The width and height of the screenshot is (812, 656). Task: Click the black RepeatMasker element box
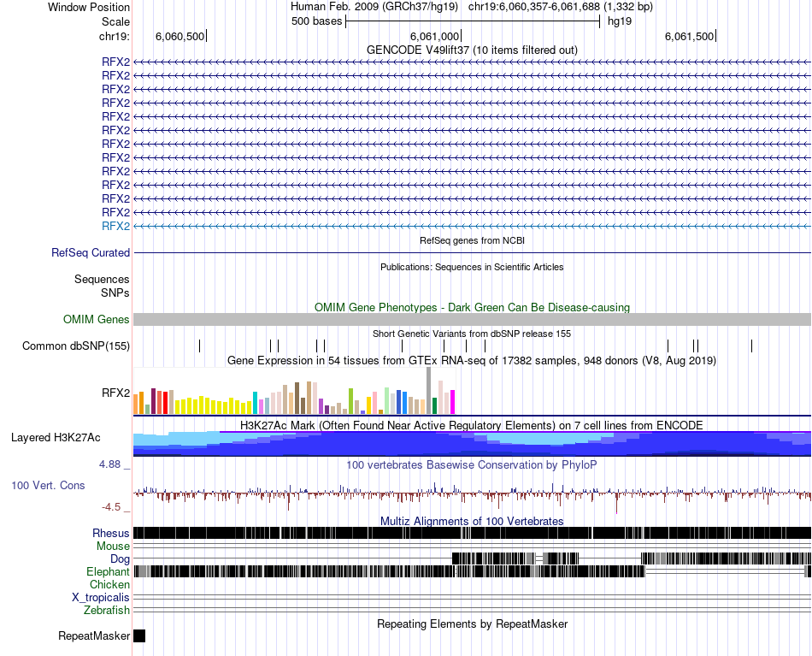(x=139, y=635)
